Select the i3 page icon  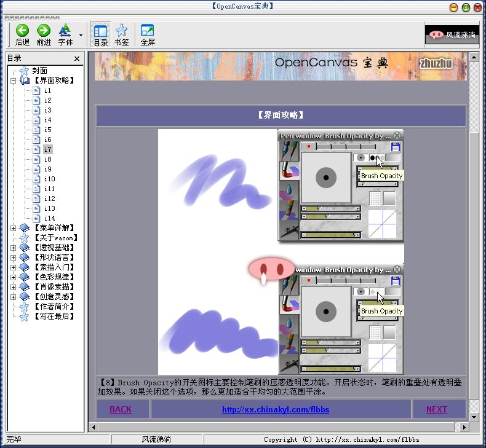click(x=36, y=110)
